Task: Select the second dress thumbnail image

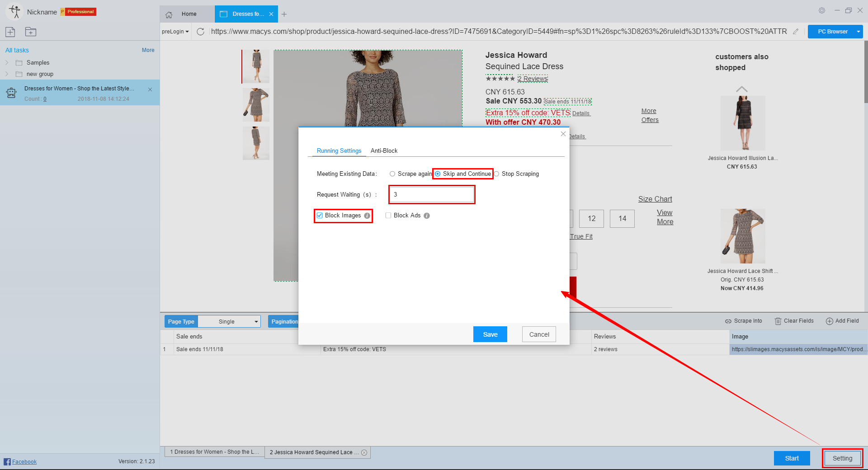Action: click(x=256, y=105)
